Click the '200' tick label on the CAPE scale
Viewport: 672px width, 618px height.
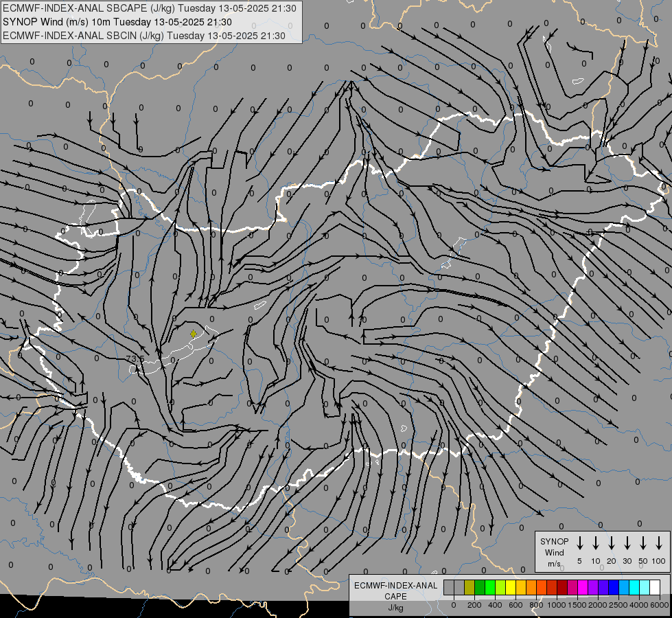coord(474,605)
